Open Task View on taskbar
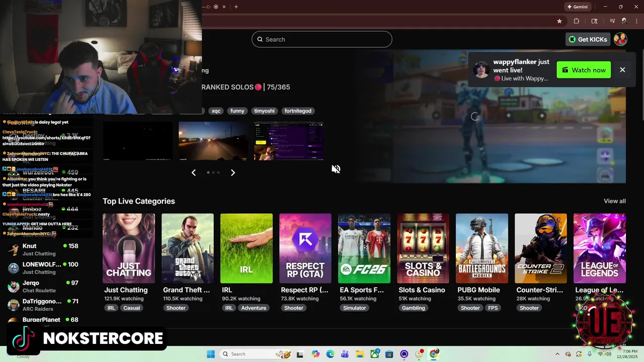The image size is (644, 362). [300, 354]
